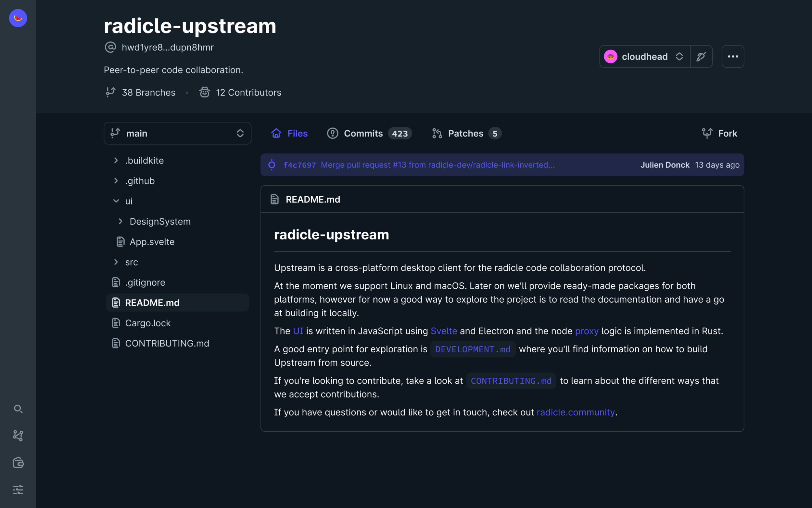Open the Patches tab

(466, 133)
